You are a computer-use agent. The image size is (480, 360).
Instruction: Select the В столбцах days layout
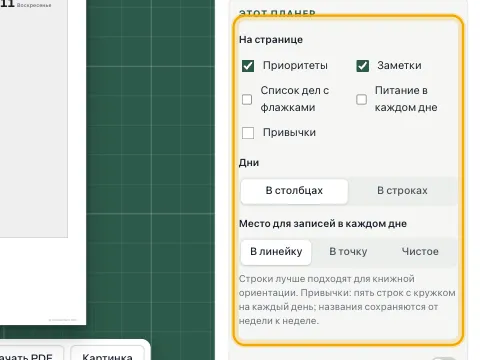[x=294, y=191]
